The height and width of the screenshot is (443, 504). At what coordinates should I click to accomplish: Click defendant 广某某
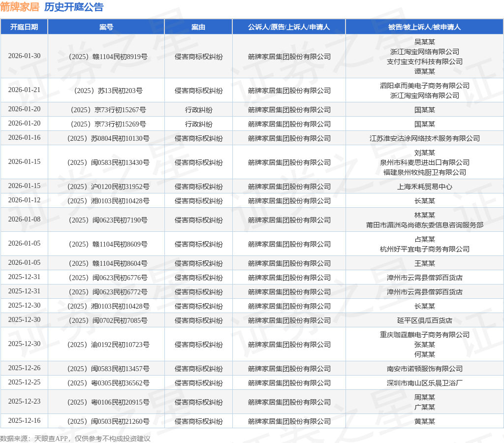point(424,407)
